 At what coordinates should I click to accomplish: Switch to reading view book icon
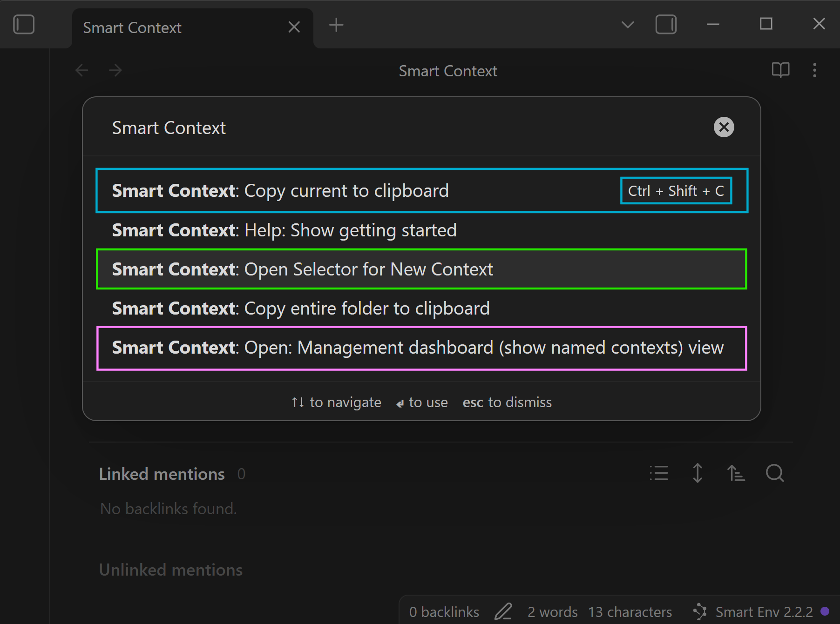coord(780,70)
